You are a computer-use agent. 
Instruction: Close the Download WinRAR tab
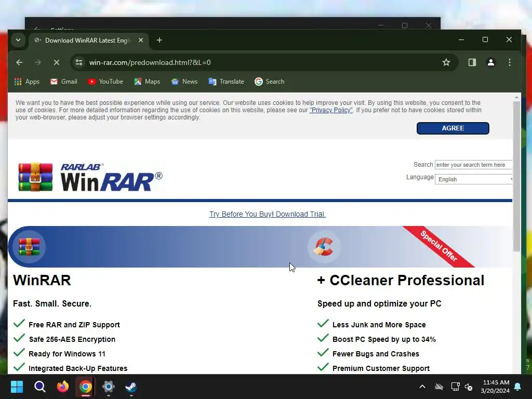tap(141, 41)
